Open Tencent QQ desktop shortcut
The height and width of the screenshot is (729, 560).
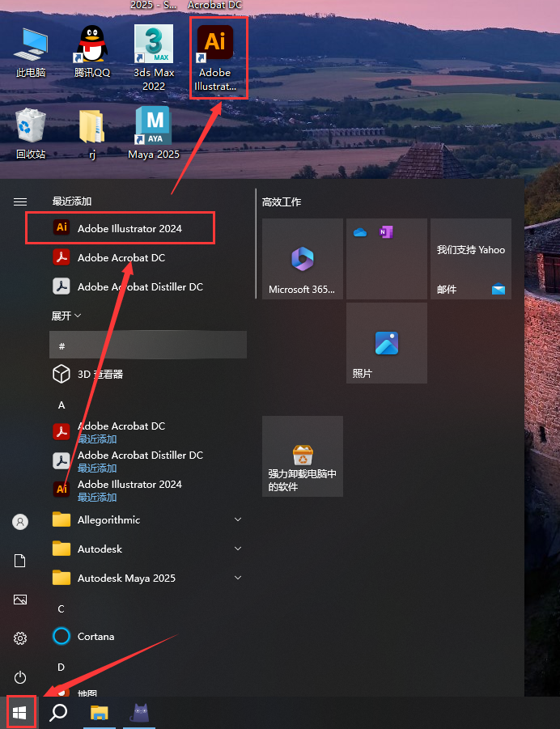[x=92, y=53]
